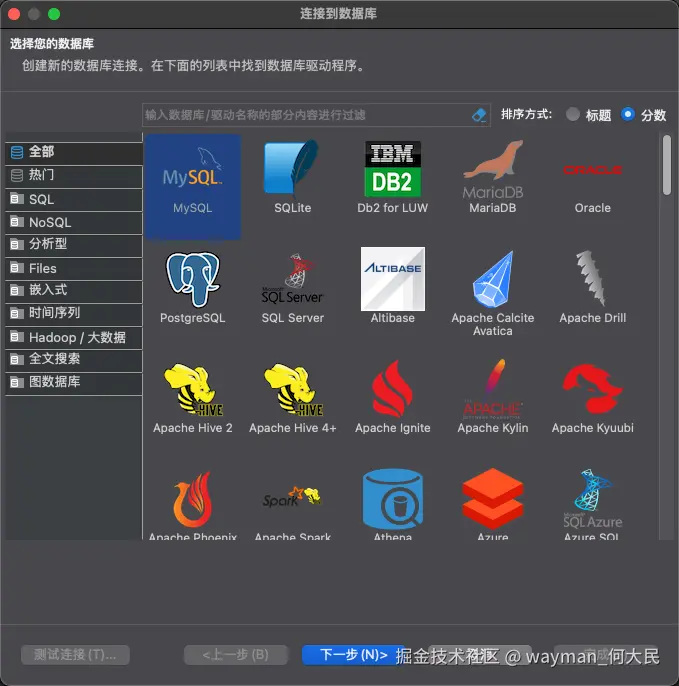This screenshot has height=686, width=679.
Task: Select the Db2 for LUW driver
Action: point(392,177)
